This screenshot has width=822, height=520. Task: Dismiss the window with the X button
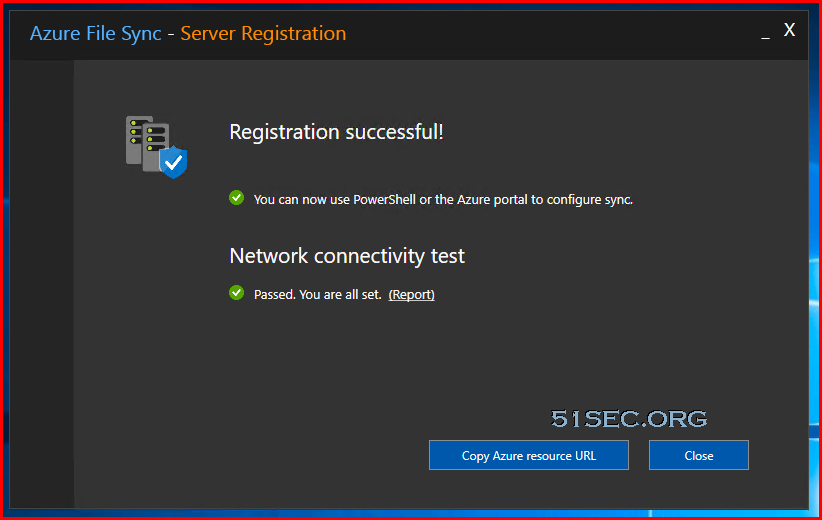789,30
